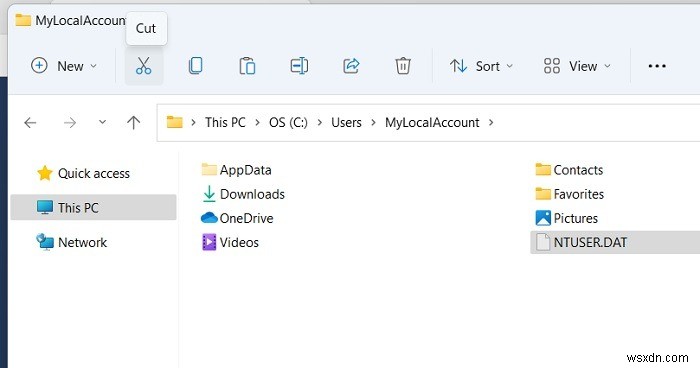Image resolution: width=700 pixels, height=368 pixels.
Task: Go back with the left arrow
Action: pos(30,122)
